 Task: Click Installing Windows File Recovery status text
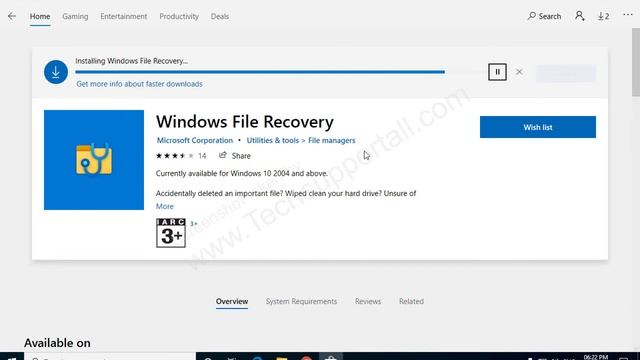click(x=131, y=61)
